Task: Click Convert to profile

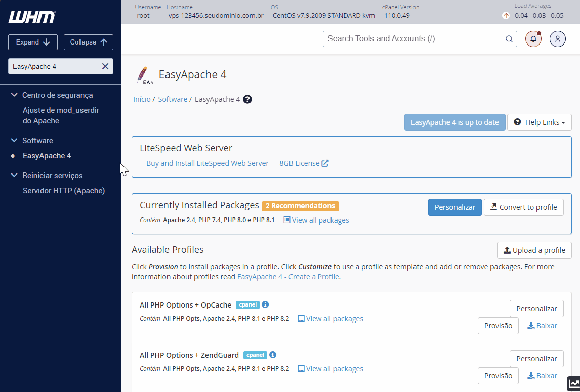Action: coord(524,207)
